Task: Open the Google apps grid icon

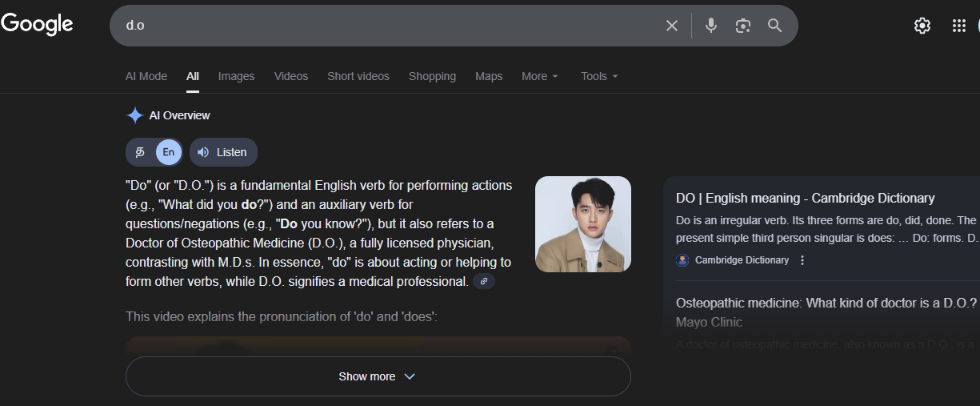Action: point(959,26)
